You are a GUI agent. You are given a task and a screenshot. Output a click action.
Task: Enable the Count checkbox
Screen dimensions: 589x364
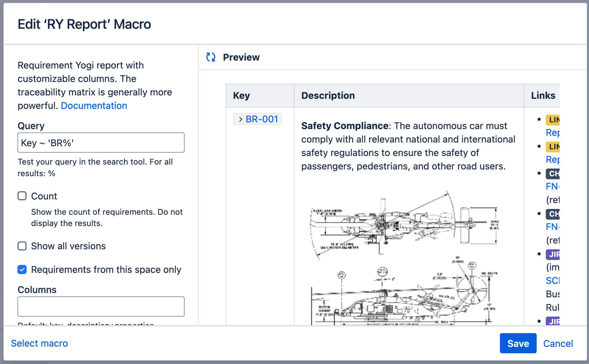coord(22,196)
